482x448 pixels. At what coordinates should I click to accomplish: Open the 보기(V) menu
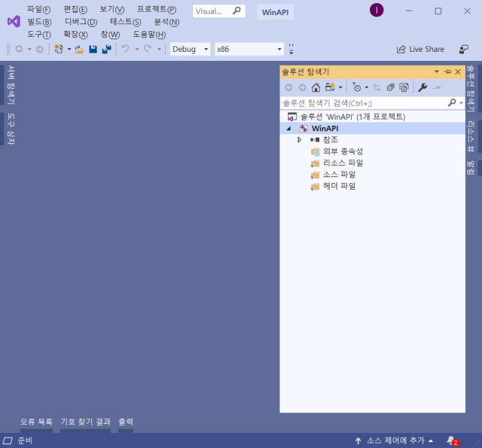pos(112,10)
